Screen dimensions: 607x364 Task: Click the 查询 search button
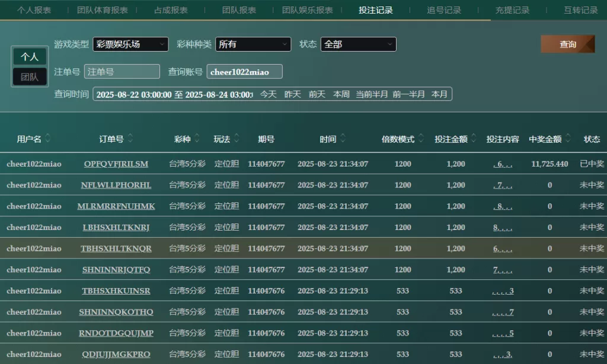[x=567, y=44]
